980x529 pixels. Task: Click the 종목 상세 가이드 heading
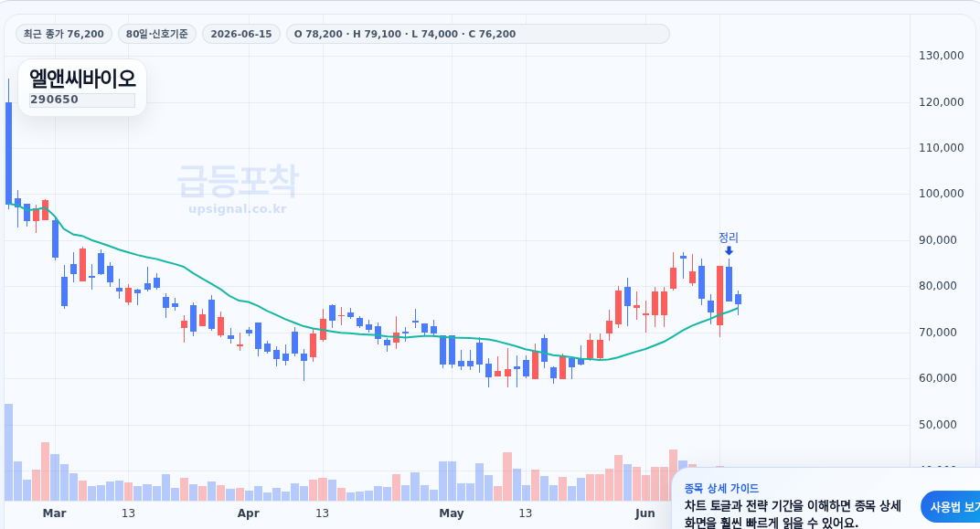[721, 489]
